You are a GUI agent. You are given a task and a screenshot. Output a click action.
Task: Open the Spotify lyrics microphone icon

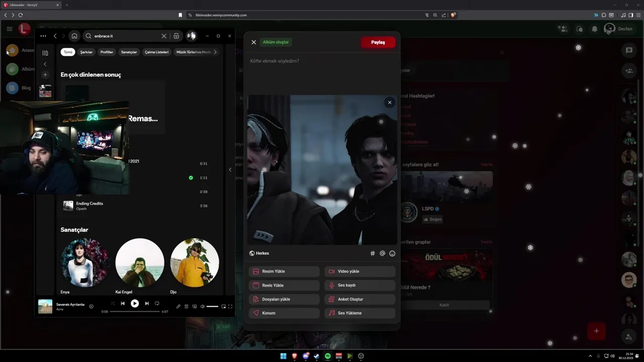click(x=178, y=307)
